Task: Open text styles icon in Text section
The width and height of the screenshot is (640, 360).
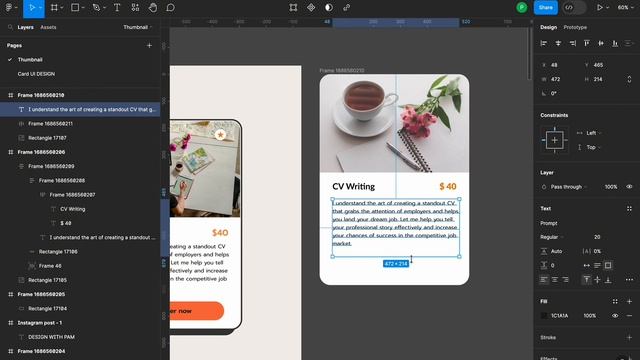Action: point(629,209)
